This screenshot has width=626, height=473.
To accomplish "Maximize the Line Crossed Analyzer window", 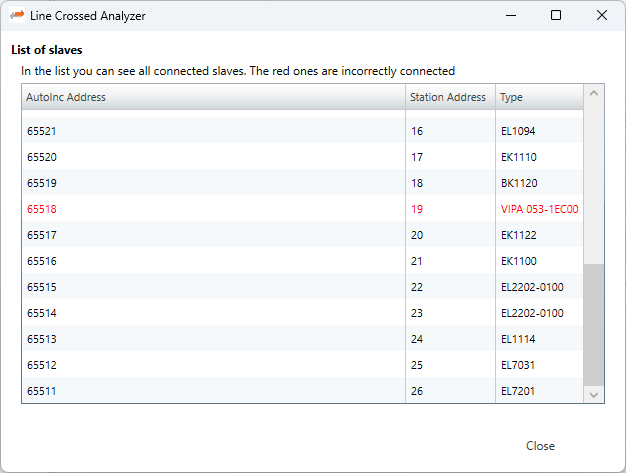I will 556,15.
